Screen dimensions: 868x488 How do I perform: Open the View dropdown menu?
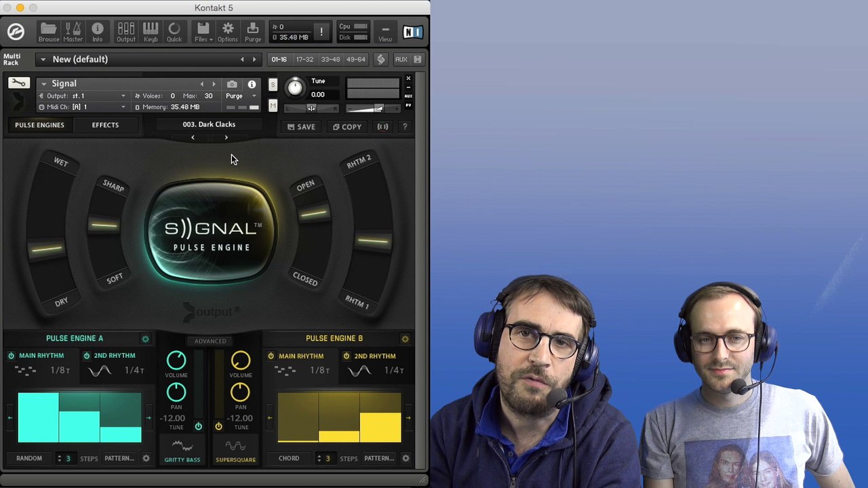coord(385,32)
